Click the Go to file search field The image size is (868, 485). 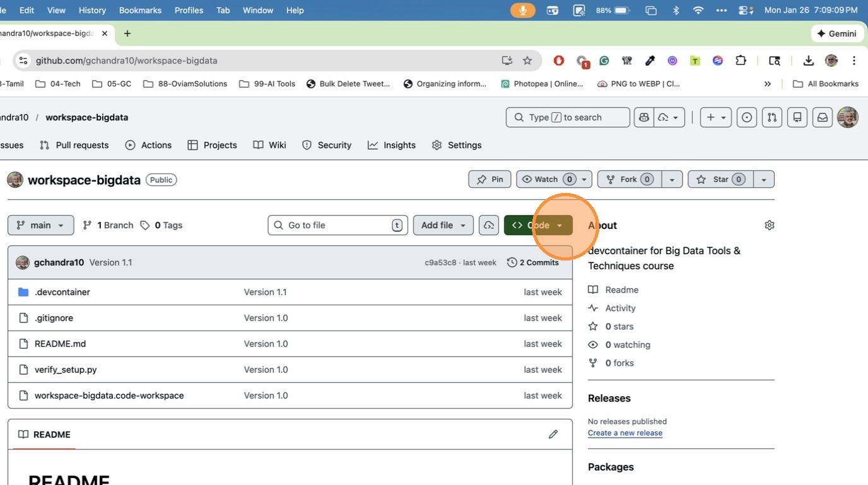[337, 225]
